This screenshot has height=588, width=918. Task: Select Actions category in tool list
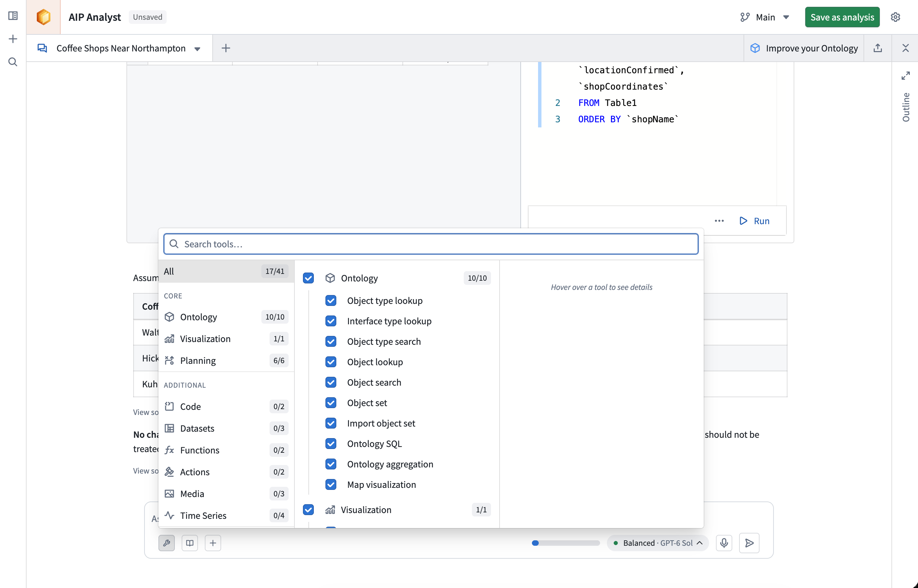(x=226, y=472)
